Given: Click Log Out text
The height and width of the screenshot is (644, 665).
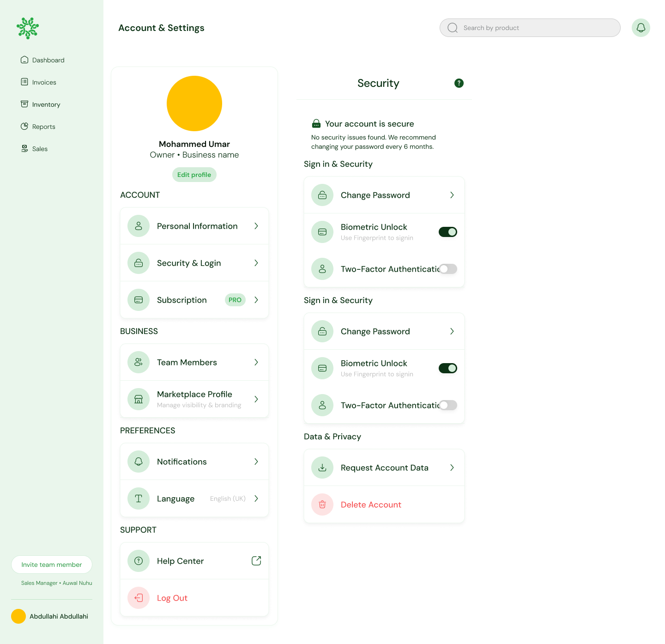Looking at the screenshot, I should [172, 598].
